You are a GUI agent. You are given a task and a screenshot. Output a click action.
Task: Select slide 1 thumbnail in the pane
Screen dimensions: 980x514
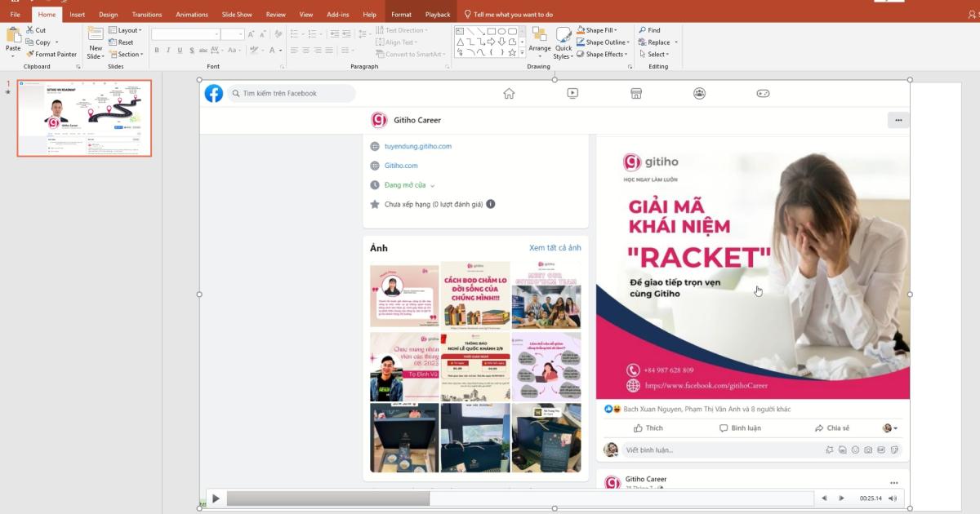click(x=84, y=117)
